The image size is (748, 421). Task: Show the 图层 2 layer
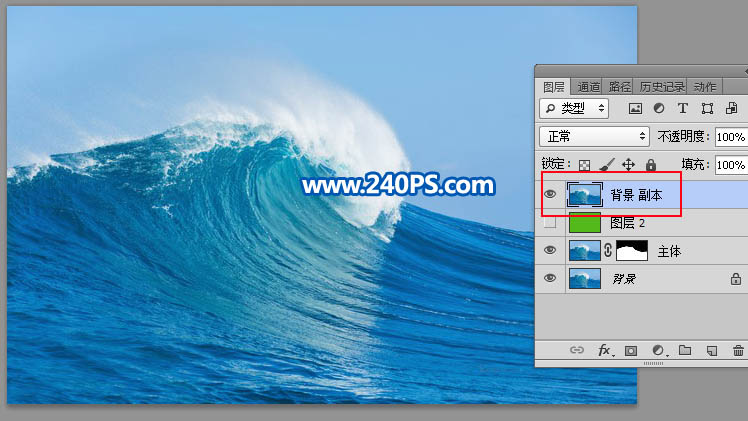pyautogui.click(x=550, y=222)
